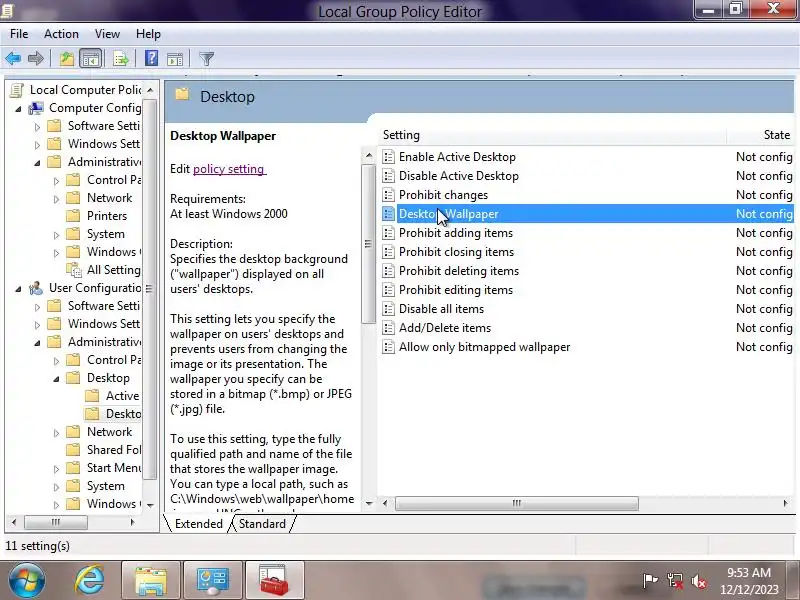800x600 pixels.
Task: Switch to the Extended tab
Action: pyautogui.click(x=198, y=524)
